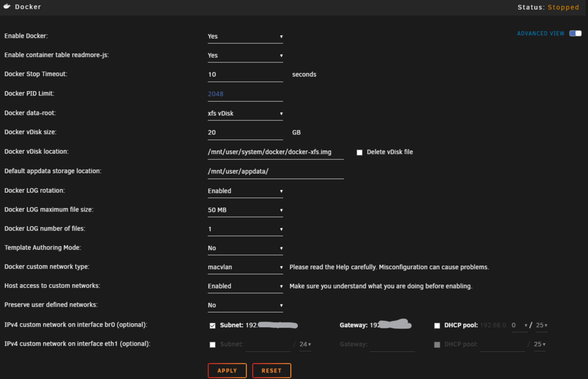This screenshot has width=588, height=379.
Task: Click the 'Docker custom network type:' label
Action: pos(47,267)
